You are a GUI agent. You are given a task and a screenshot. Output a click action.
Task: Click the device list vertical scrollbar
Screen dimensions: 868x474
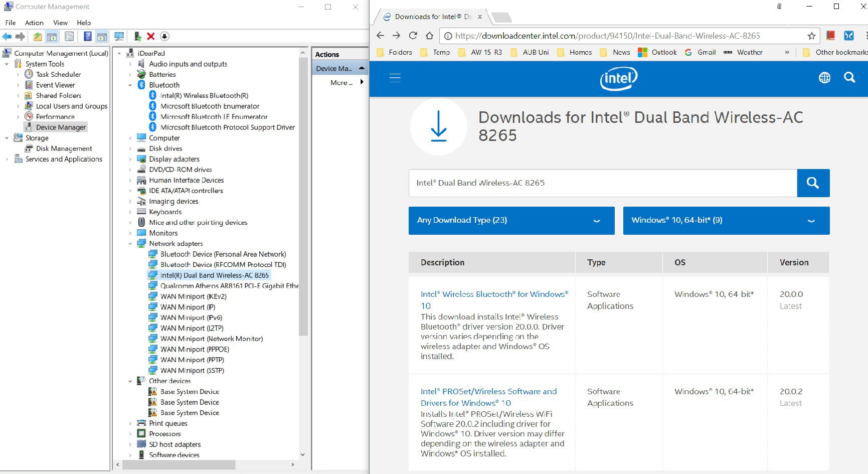pos(303,197)
